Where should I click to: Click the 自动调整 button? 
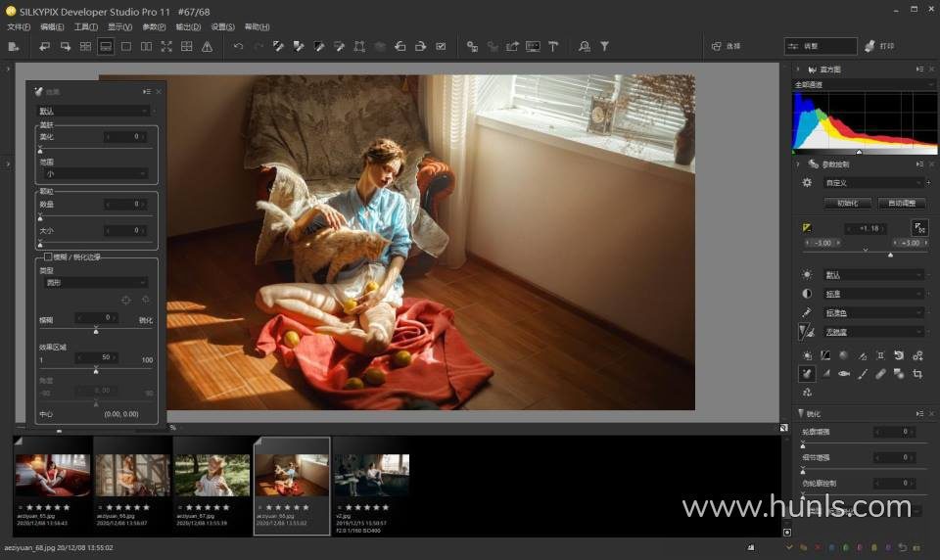coord(902,204)
